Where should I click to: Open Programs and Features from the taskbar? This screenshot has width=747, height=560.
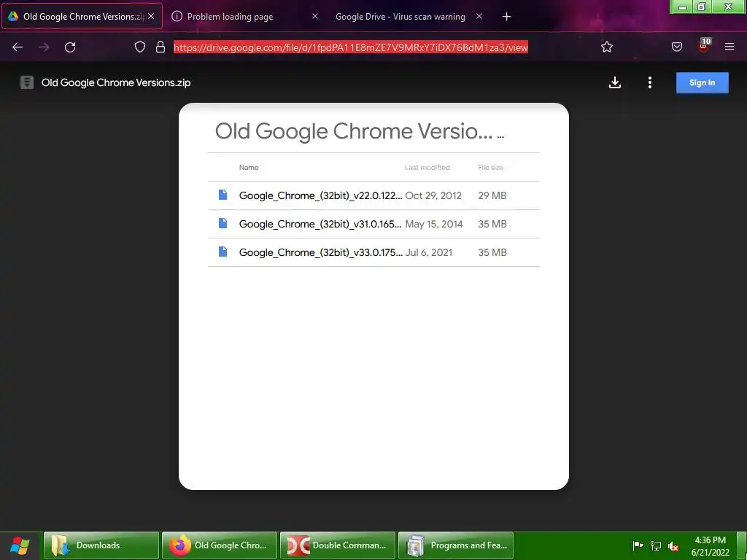(456, 545)
